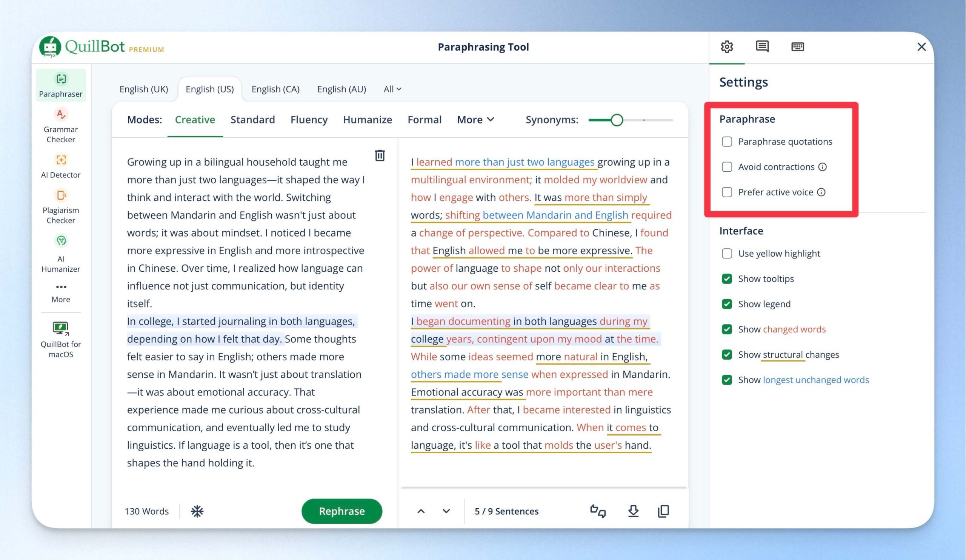Screen dimensions: 966x560
Task: Click the freeze words snowflake icon
Action: pos(197,511)
